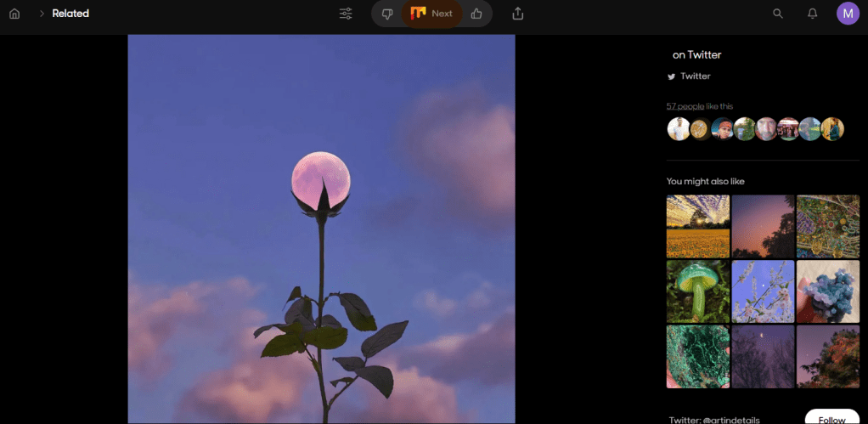This screenshot has width=868, height=424.
Task: Click the thumbs up like icon
Action: 476,14
